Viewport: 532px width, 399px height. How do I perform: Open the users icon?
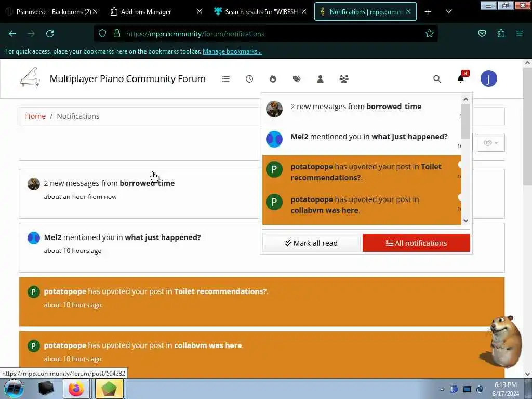point(320,79)
